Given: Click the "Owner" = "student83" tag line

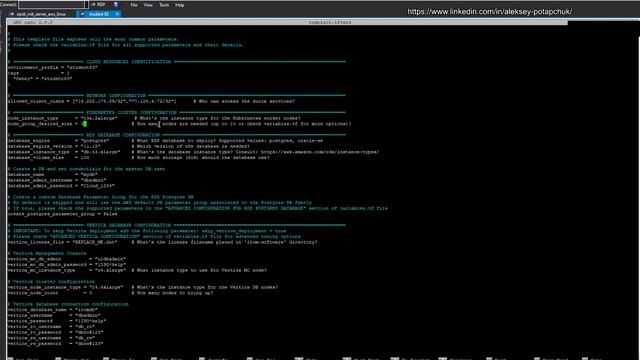Looking at the screenshot, I should tap(42, 79).
